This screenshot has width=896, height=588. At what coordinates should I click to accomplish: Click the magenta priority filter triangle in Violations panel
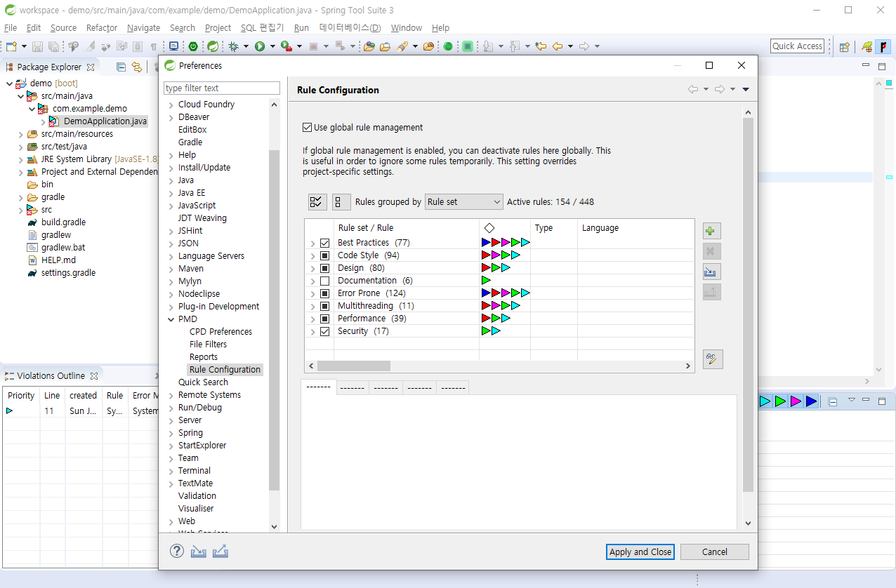pos(796,401)
